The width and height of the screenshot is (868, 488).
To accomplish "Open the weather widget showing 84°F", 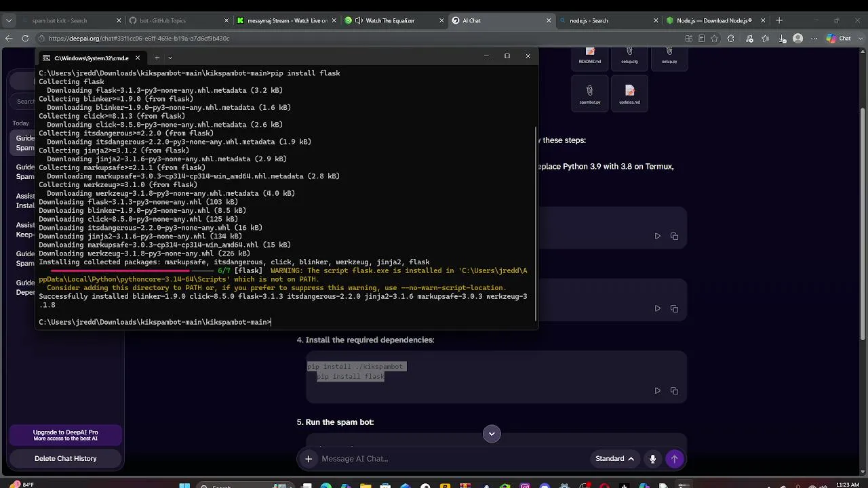I will [x=20, y=485].
